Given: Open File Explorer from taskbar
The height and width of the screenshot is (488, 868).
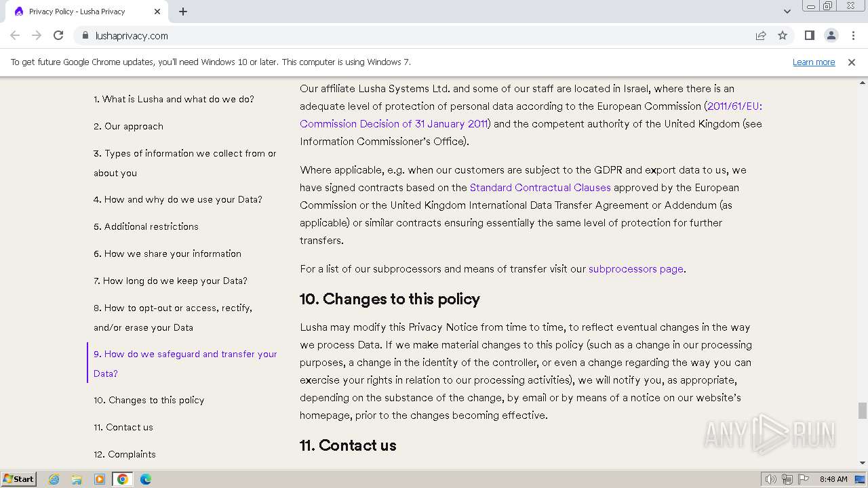Looking at the screenshot, I should 77,479.
